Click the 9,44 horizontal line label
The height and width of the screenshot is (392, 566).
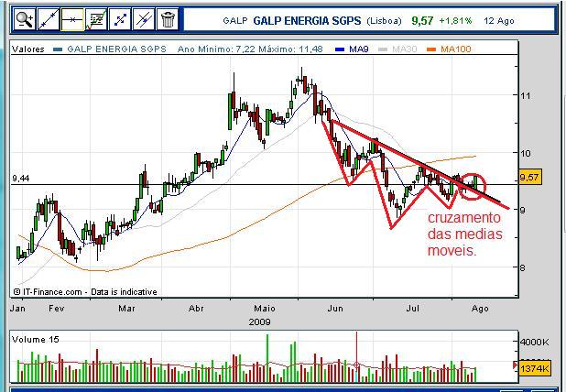tap(21, 179)
